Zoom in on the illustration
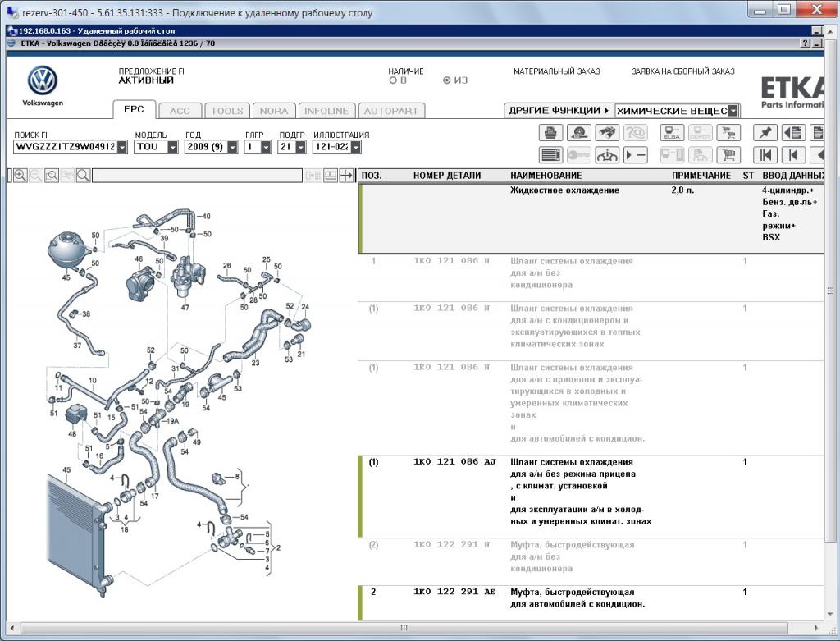Viewport: 840px width, 641px height. (21, 176)
